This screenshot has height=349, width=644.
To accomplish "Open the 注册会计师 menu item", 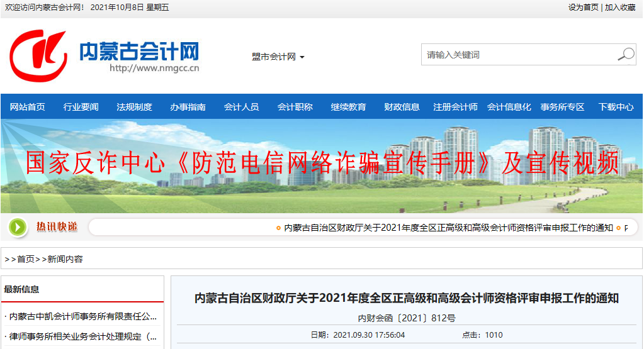I will 455,107.
